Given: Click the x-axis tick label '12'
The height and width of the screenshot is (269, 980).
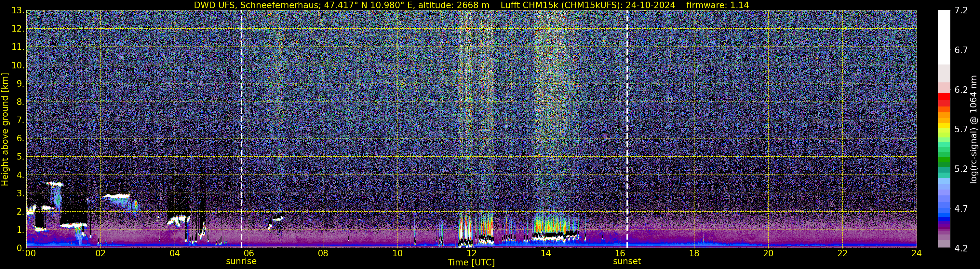Looking at the screenshot, I should [471, 253].
